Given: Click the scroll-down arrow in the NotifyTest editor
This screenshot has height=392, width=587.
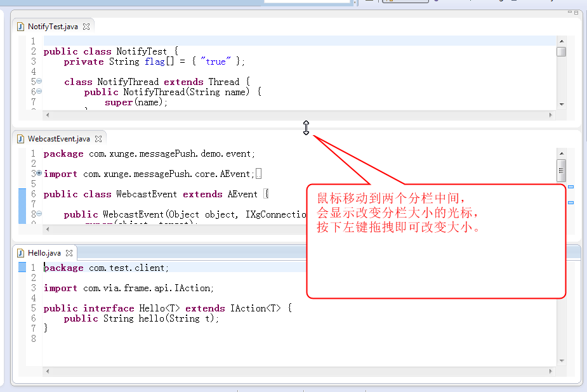Looking at the screenshot, I should tap(562, 105).
